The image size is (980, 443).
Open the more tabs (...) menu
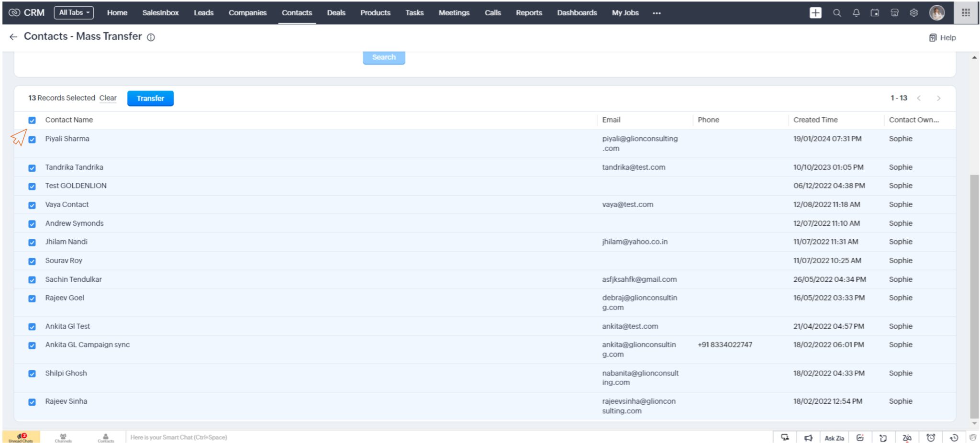click(x=657, y=13)
